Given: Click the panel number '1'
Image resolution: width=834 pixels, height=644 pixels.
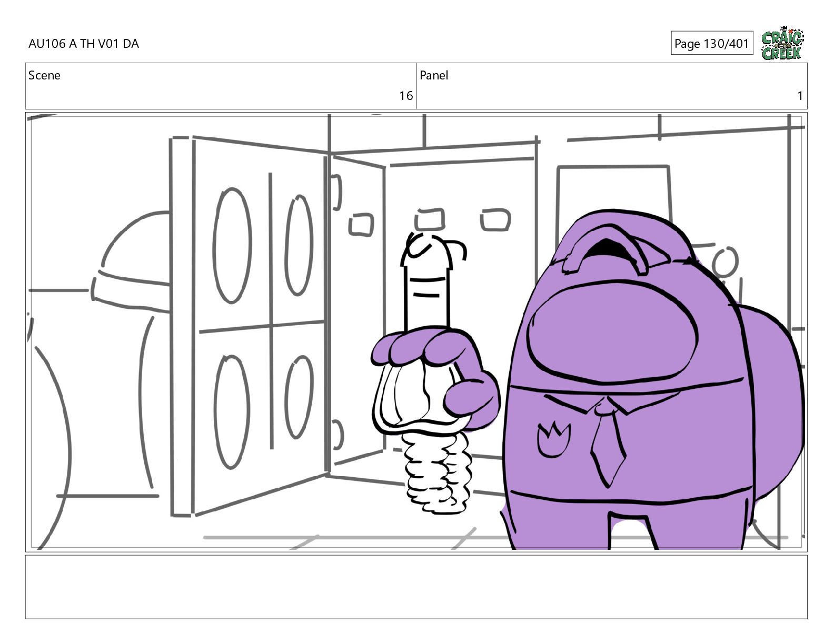Looking at the screenshot, I should (800, 96).
